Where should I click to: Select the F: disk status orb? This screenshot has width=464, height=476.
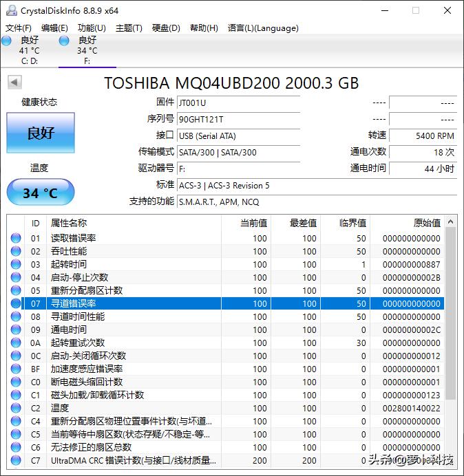(x=64, y=41)
